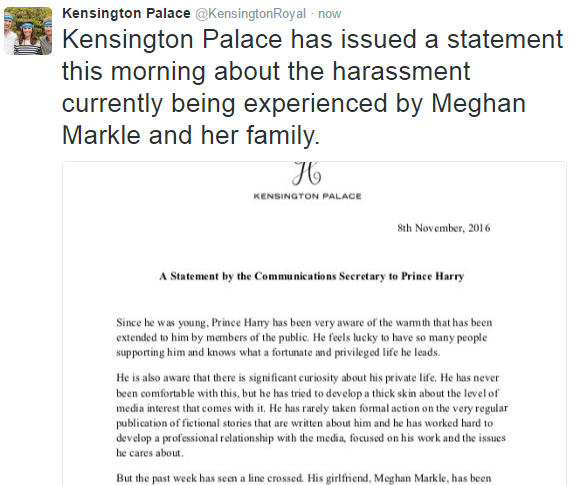577x485 pixels.
Task: Click 'he cares about.' closing the second paragraph
Action: pos(149,453)
